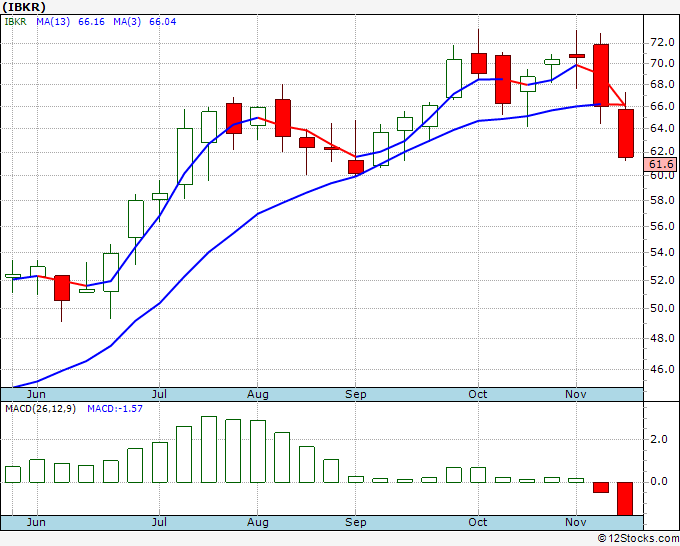Click the (IBKR) chart title

click(x=24, y=7)
